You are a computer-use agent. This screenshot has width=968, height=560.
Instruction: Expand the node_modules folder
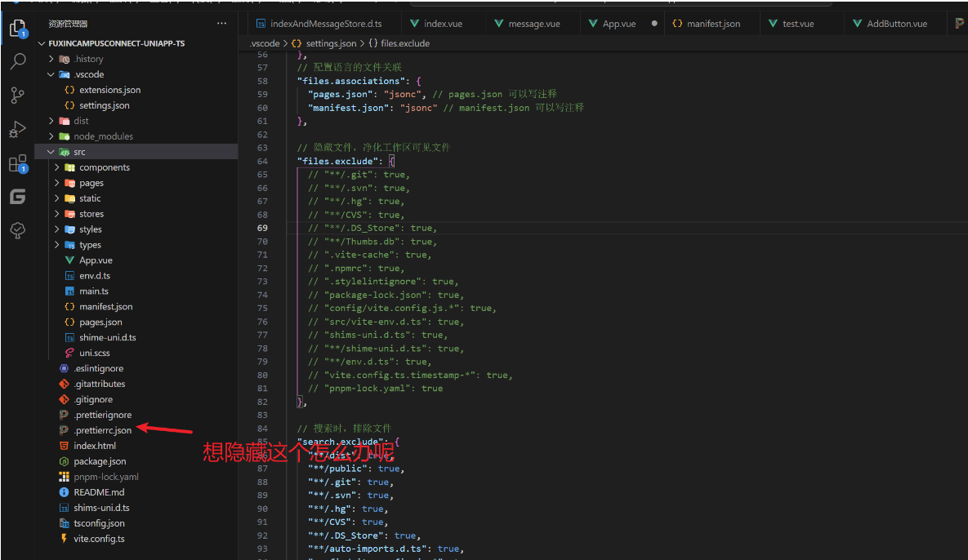click(51, 136)
